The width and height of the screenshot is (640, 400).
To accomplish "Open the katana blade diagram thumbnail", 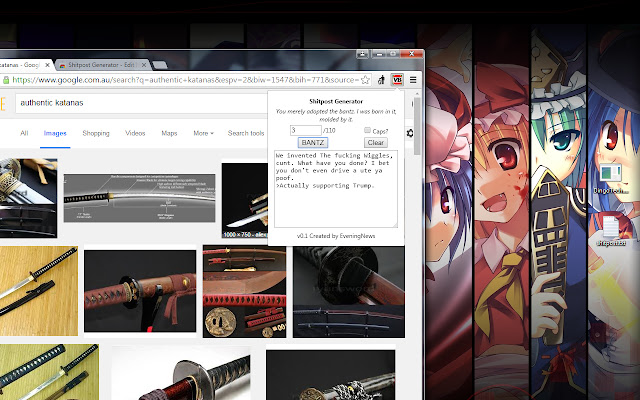I will 140,198.
